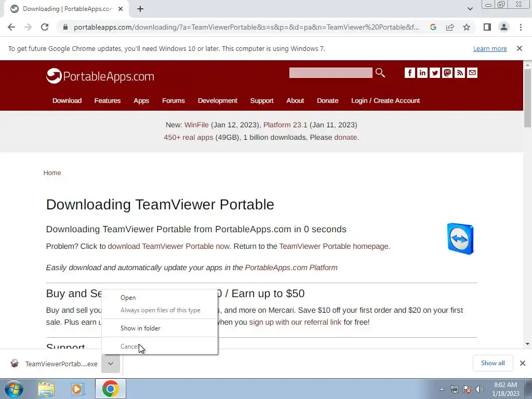
Task: Open the Google icon in the address bar
Action: pos(433,27)
